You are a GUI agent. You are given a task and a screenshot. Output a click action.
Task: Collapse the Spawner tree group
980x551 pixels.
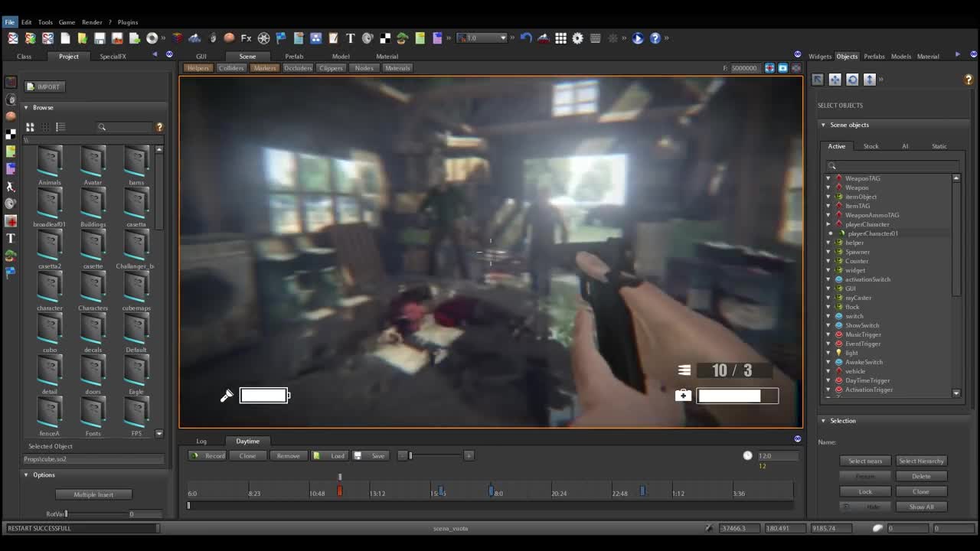coord(828,252)
